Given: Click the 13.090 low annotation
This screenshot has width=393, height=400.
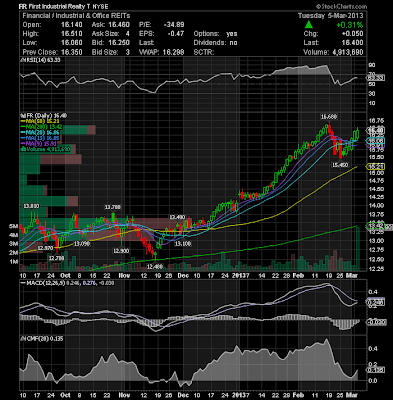Looking at the screenshot, I should [82, 244].
